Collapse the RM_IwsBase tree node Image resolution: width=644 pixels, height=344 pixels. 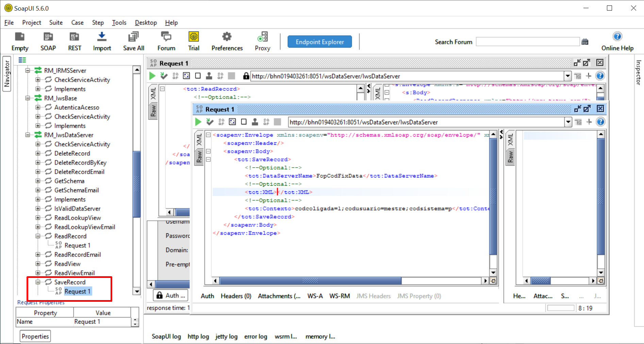pos(28,98)
